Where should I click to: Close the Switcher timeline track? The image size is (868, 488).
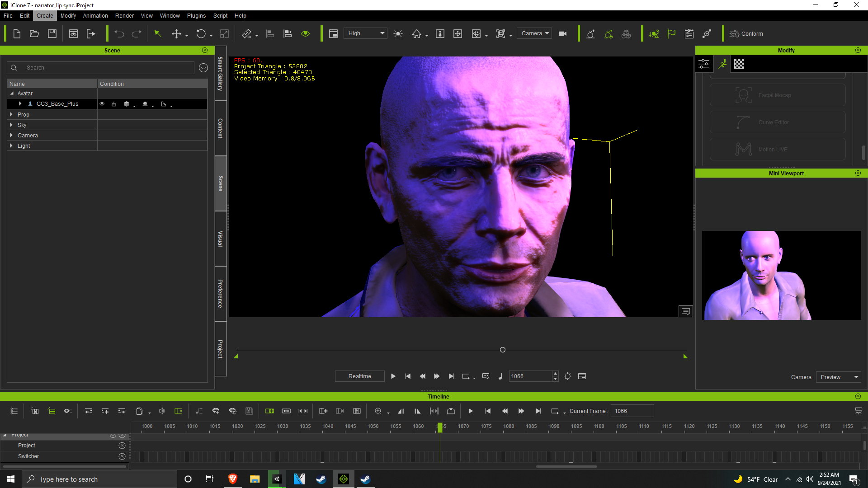click(122, 456)
